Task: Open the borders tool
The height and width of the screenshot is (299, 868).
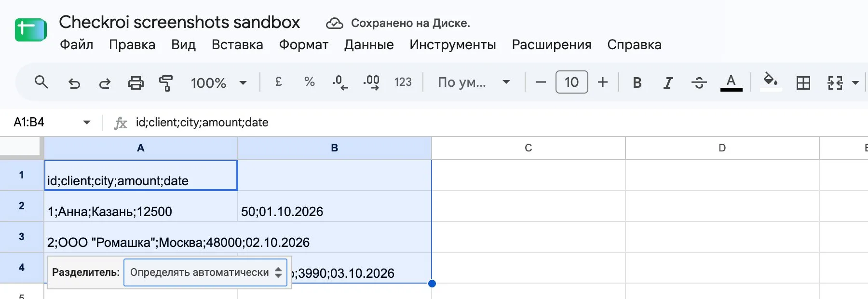Action: coord(803,83)
